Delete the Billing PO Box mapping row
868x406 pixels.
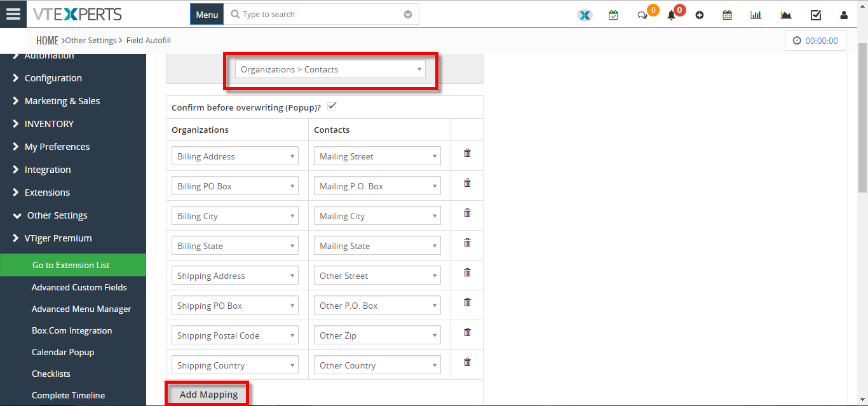tap(467, 183)
